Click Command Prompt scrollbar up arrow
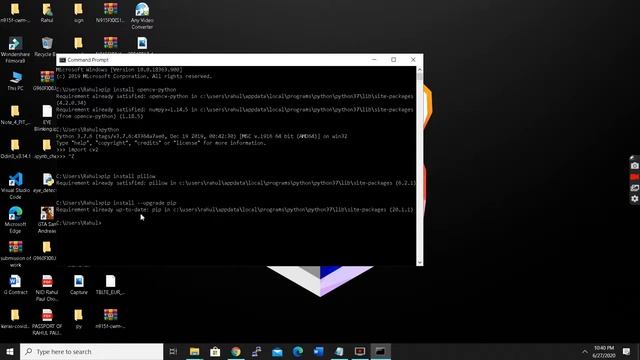The height and width of the screenshot is (360, 640). [x=420, y=70]
